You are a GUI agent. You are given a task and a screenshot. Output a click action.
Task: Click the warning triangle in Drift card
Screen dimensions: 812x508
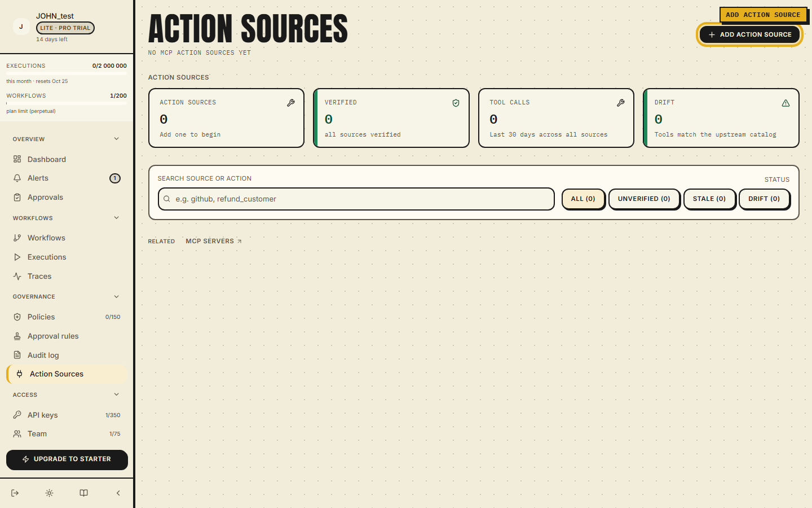pyautogui.click(x=785, y=103)
